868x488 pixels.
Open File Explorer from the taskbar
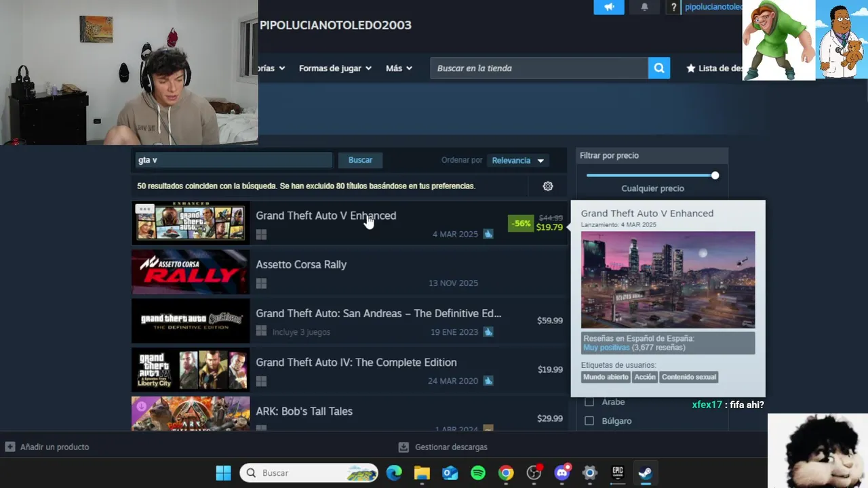click(x=422, y=473)
